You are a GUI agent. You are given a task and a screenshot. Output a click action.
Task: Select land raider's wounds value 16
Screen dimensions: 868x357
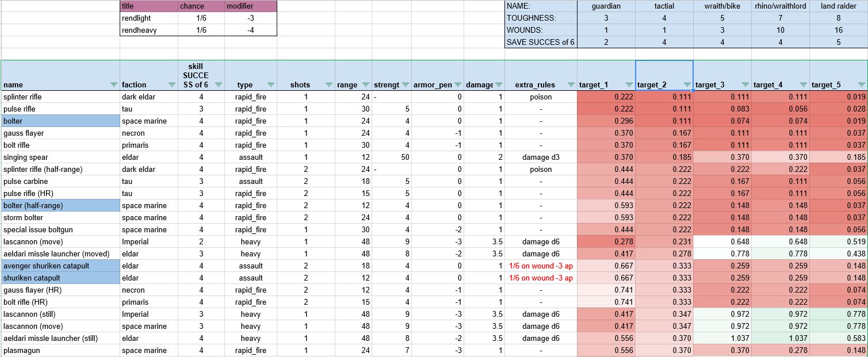(x=839, y=30)
